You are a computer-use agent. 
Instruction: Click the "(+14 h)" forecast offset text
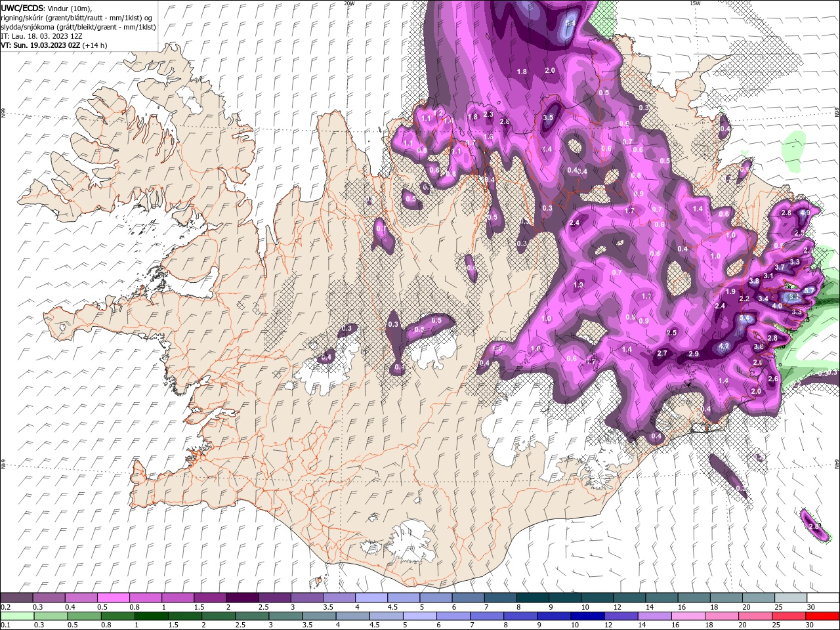tap(95, 45)
